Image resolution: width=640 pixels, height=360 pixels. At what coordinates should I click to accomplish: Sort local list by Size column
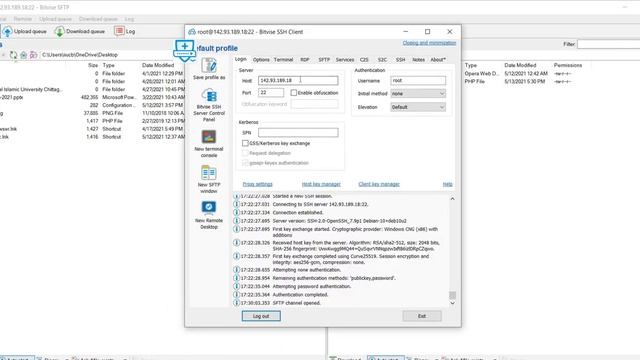pos(93,65)
